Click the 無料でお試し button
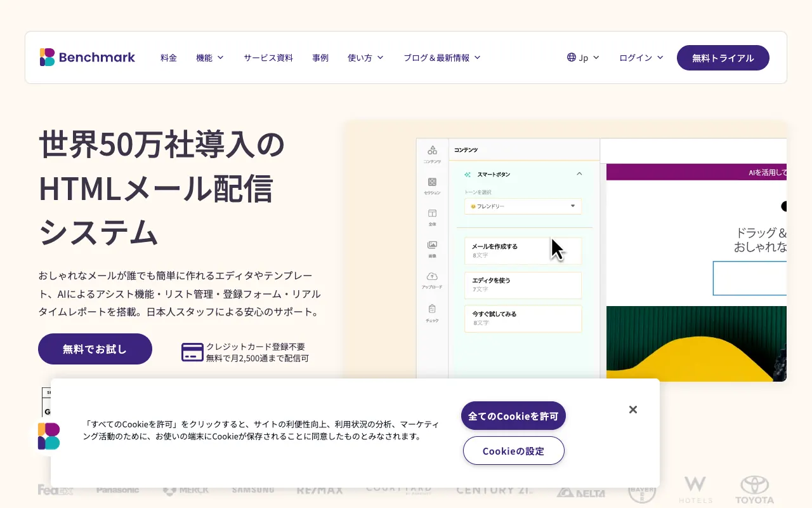 tap(95, 349)
